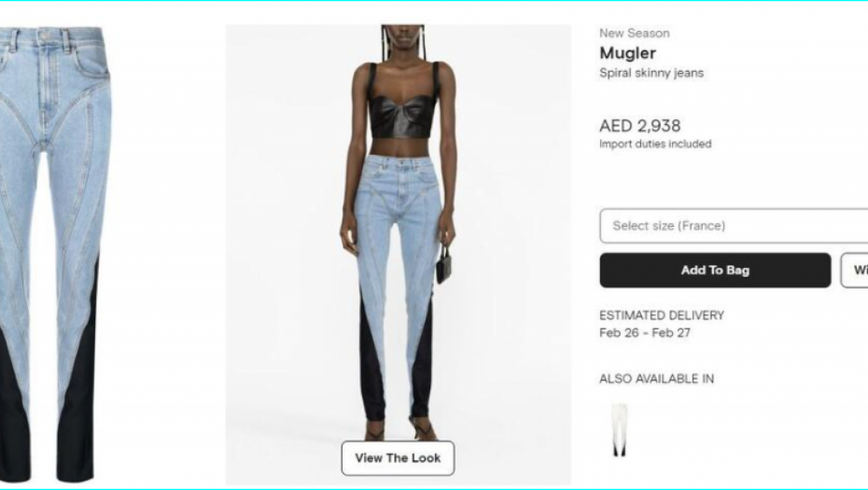Add the Mugler jeans to bag
The height and width of the screenshot is (490, 868).
coord(715,270)
